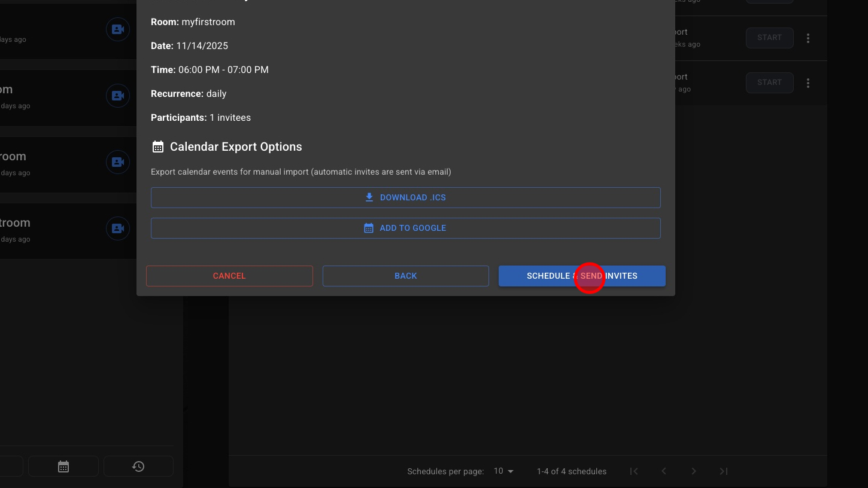Open three-dot menu for upper visible schedule
Screen dimensions: 868x488
tap(808, 38)
